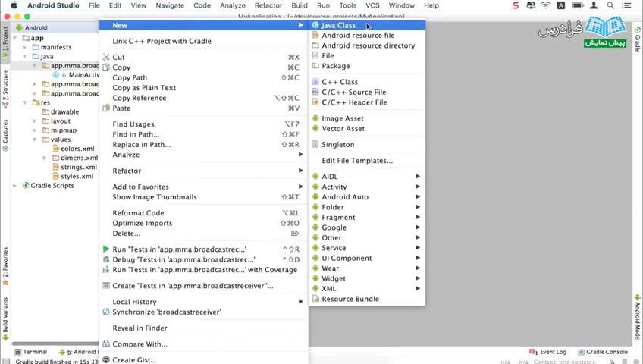Expand the Refactor submenu arrow
The image size is (643, 364).
[x=300, y=171]
